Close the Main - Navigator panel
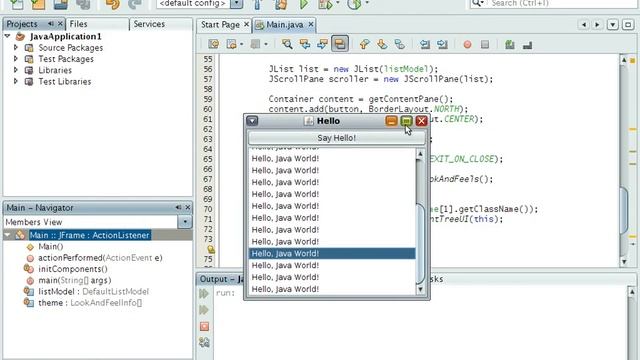 [x=188, y=207]
